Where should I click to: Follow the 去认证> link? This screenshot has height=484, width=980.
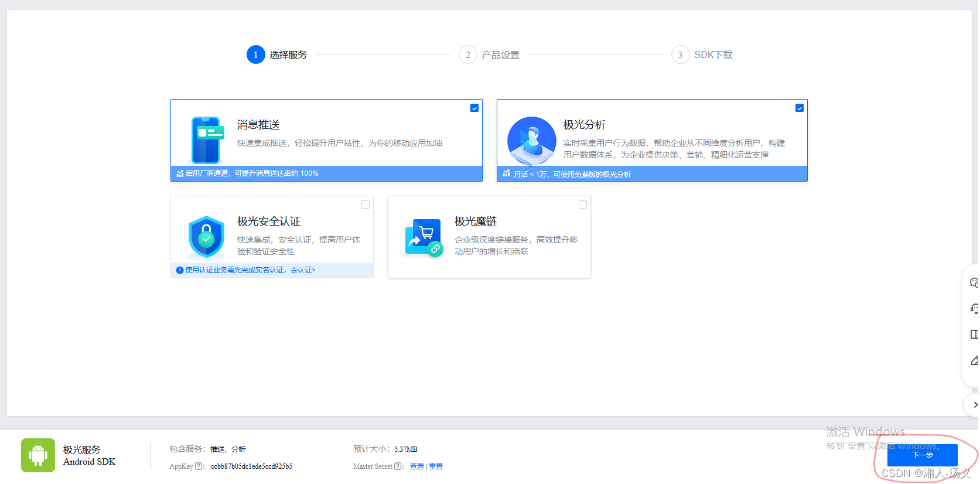click(x=303, y=270)
